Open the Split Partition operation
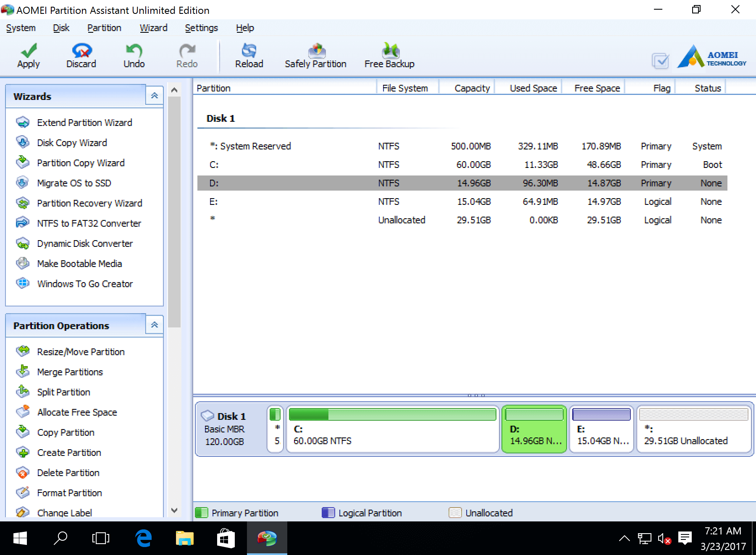 pos(63,392)
